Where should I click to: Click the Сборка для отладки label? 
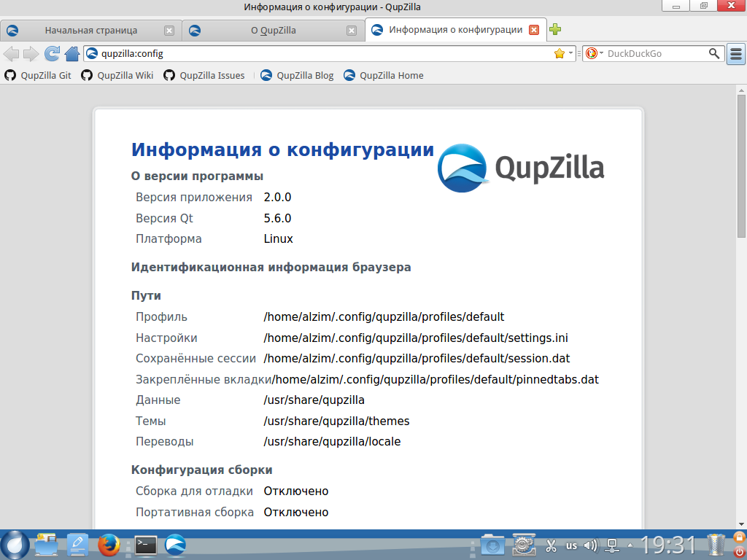click(x=194, y=491)
